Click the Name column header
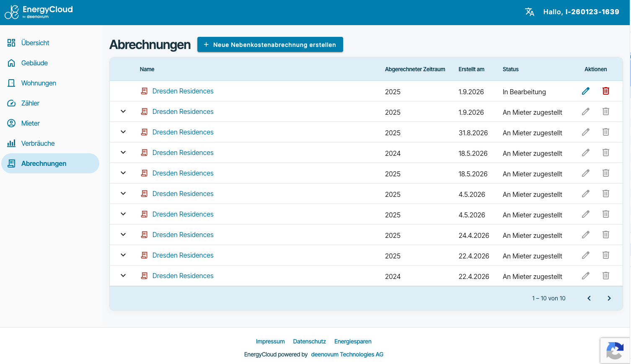The image size is (631, 364). [x=147, y=69]
